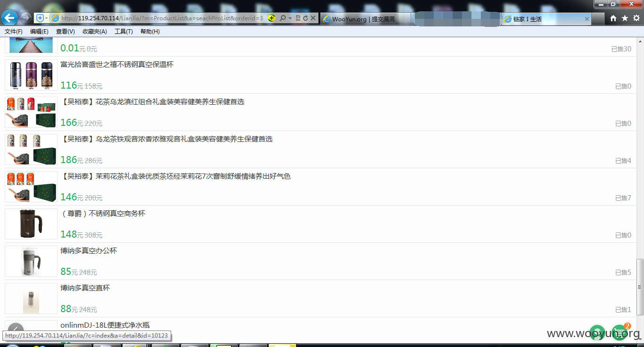Open 乌龙茶铁观音浓香浓雅观音礼盒 product link
Viewport: 644px width, 347px height.
point(166,139)
